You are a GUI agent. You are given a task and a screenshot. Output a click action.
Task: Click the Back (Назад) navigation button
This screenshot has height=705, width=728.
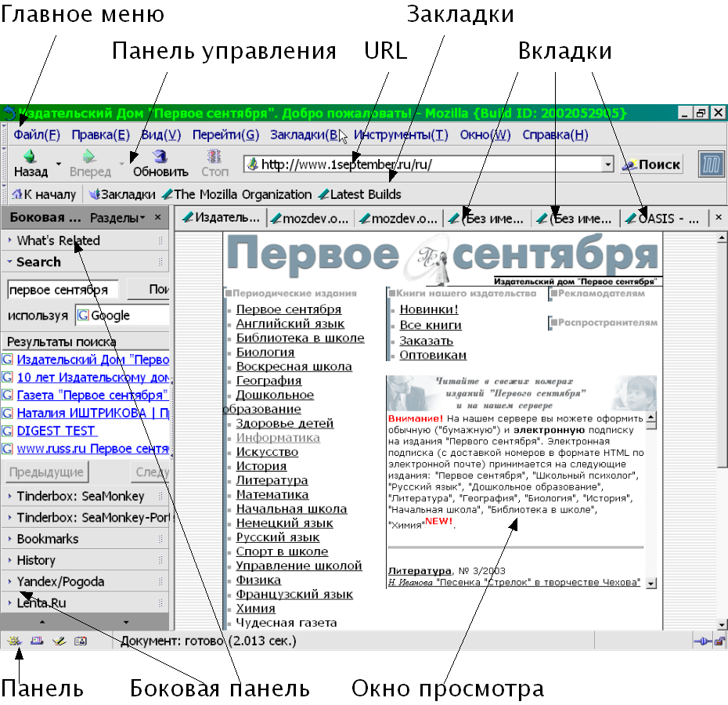[30, 163]
